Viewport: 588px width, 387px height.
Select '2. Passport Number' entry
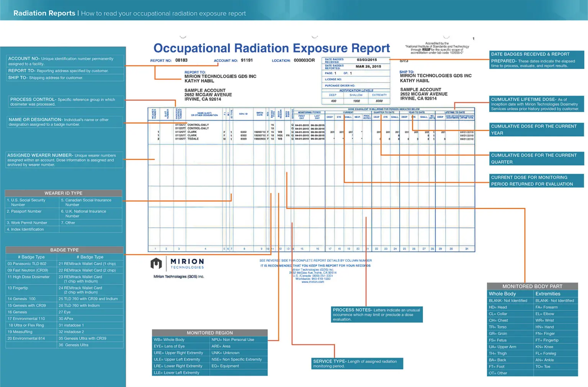(x=32, y=214)
